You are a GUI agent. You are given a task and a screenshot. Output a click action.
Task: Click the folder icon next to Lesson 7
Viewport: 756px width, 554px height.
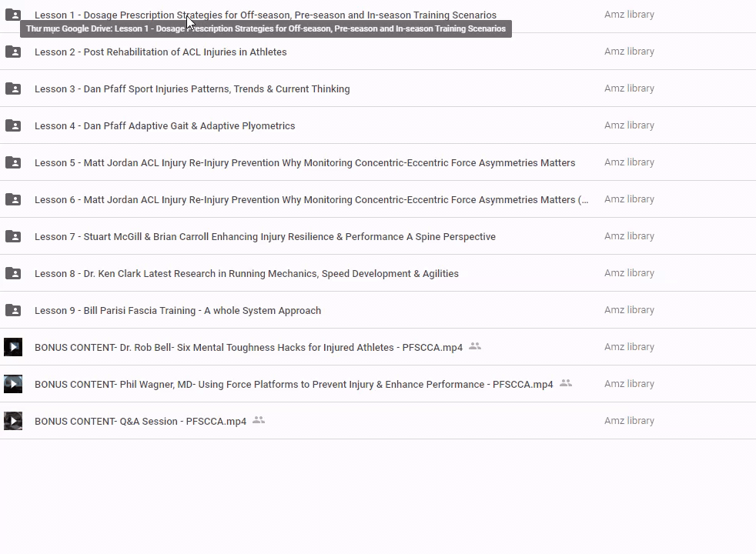tap(13, 236)
